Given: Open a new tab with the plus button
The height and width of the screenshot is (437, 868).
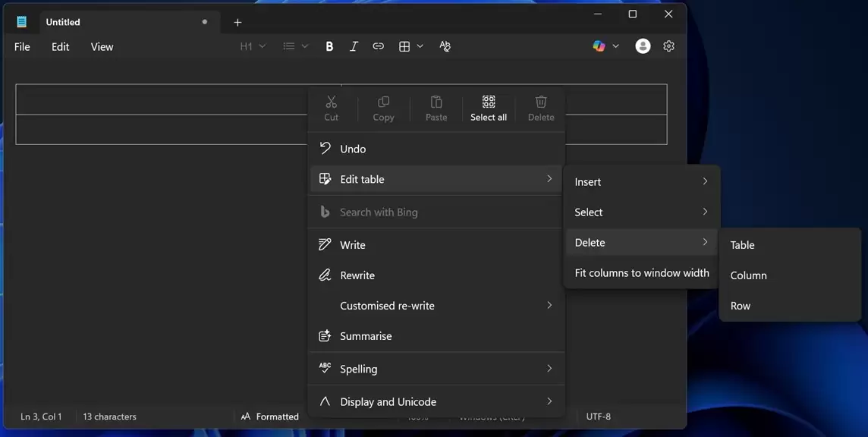Looking at the screenshot, I should coord(237,22).
